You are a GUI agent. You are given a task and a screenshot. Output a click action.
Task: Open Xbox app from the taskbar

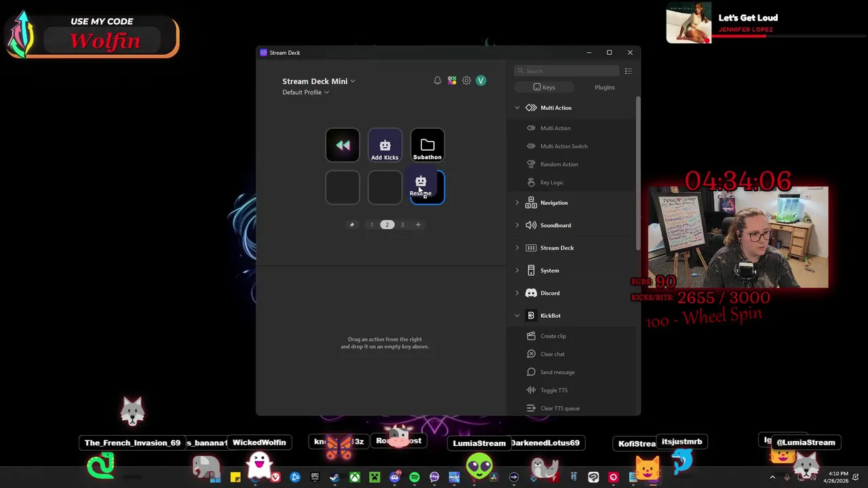click(355, 477)
